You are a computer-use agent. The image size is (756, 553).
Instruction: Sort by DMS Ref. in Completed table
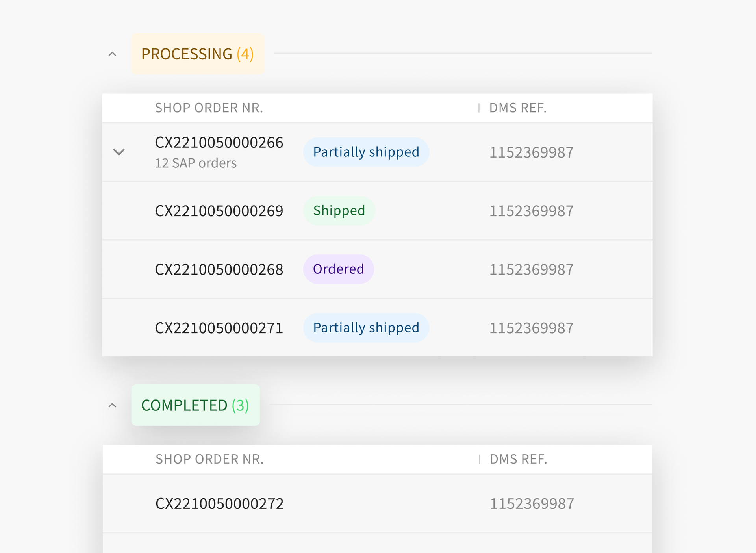click(x=519, y=459)
